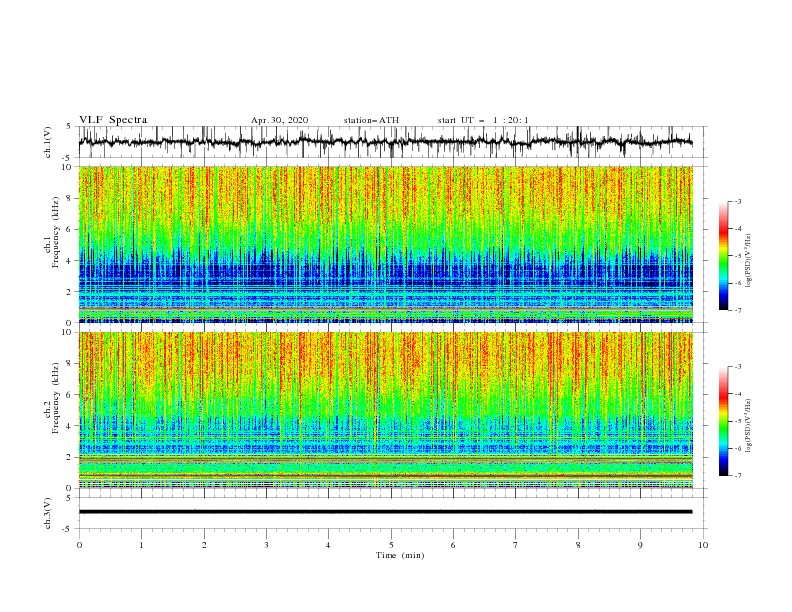This screenshot has height=612, width=792.
Task: Click the "9" tick on the time axis
Action: 640,545
